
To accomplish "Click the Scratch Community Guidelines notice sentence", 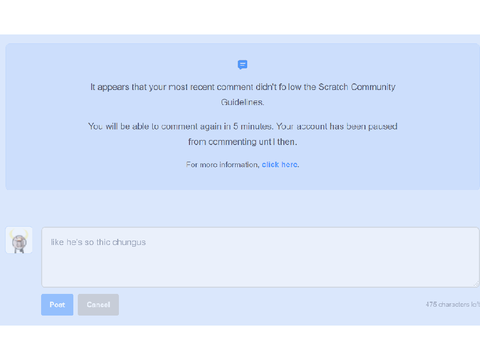I will pos(243,94).
